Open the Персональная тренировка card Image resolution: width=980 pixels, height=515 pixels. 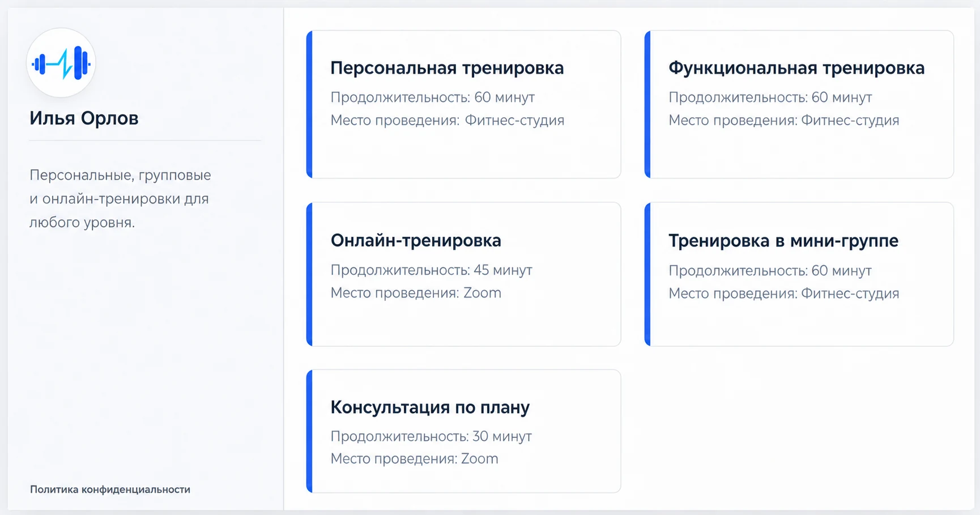(x=463, y=104)
